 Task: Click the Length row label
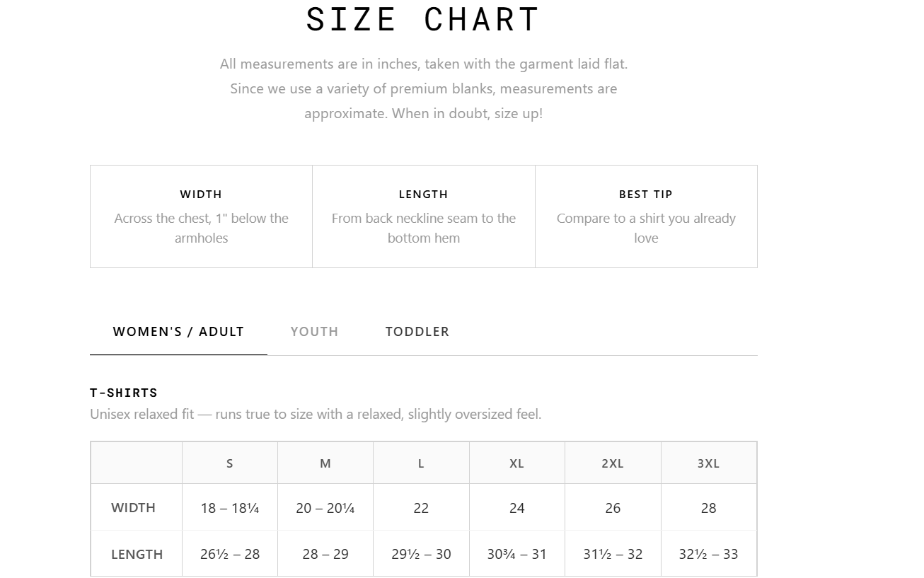pos(137,554)
